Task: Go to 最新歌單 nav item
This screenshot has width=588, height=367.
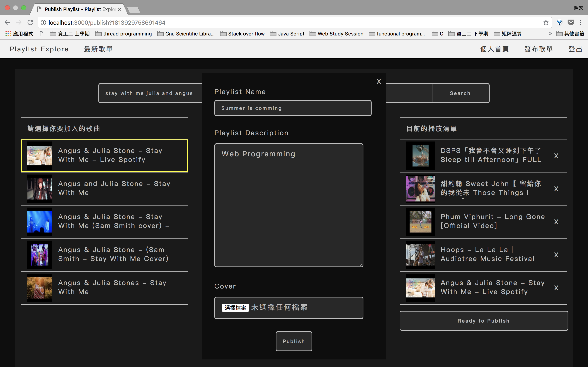Action: coord(98,49)
